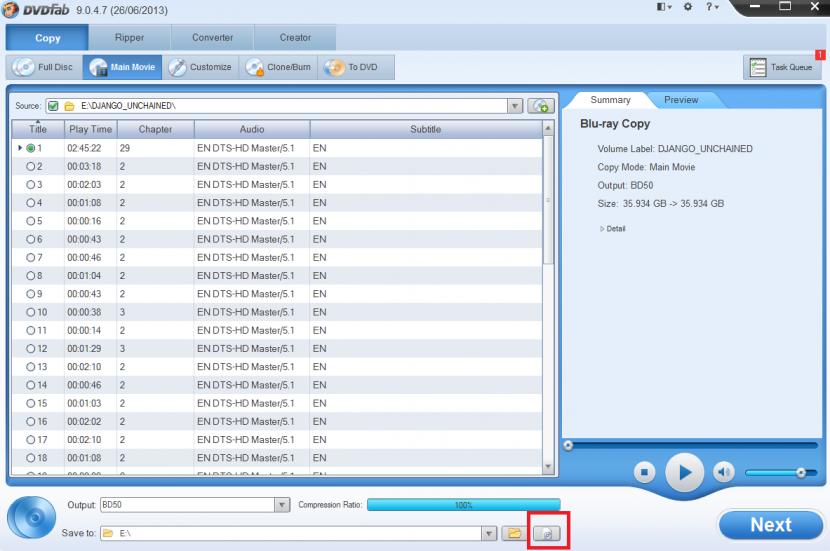Select title 2 radio button

pos(31,166)
